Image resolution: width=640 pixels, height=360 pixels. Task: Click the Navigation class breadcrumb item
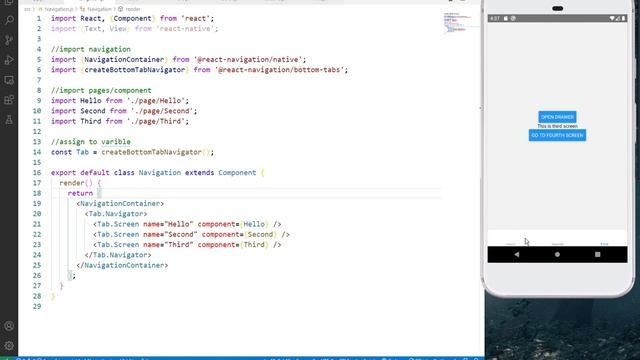[x=96, y=9]
